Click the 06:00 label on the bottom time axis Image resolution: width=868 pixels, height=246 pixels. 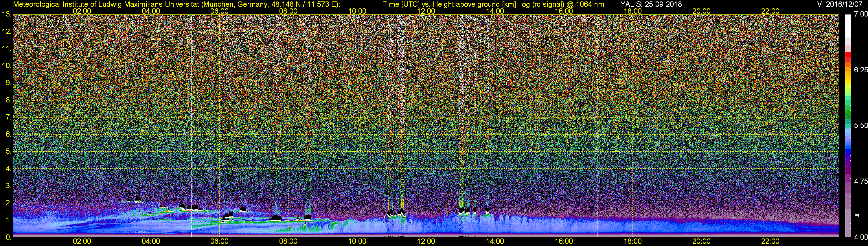click(219, 242)
